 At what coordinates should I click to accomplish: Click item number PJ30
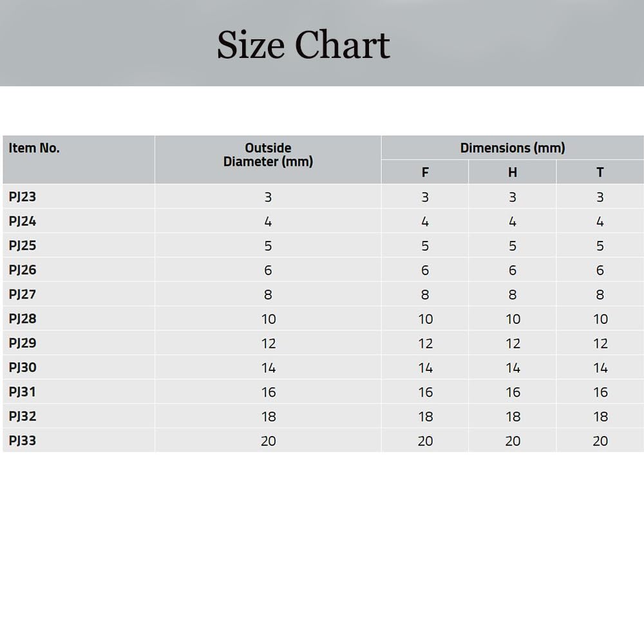coord(23,368)
